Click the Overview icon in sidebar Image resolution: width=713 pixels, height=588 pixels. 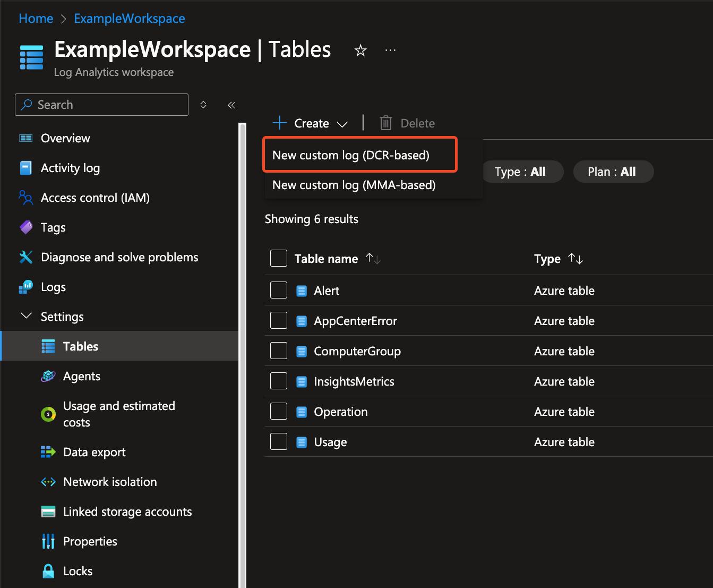point(26,138)
